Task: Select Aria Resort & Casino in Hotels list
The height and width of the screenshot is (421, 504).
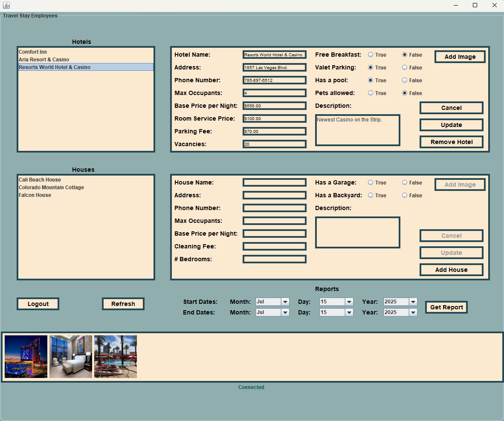Action: click(x=44, y=60)
